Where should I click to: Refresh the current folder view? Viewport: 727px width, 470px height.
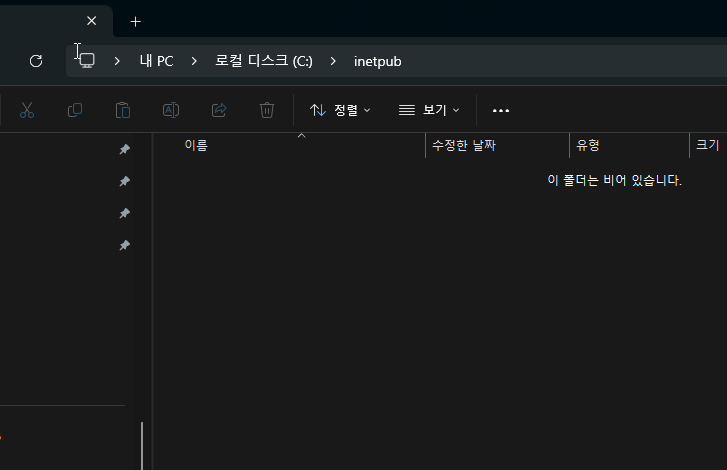(x=36, y=61)
